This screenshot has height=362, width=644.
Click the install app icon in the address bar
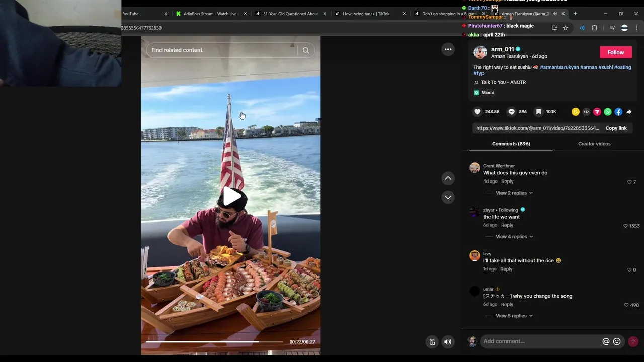554,28
